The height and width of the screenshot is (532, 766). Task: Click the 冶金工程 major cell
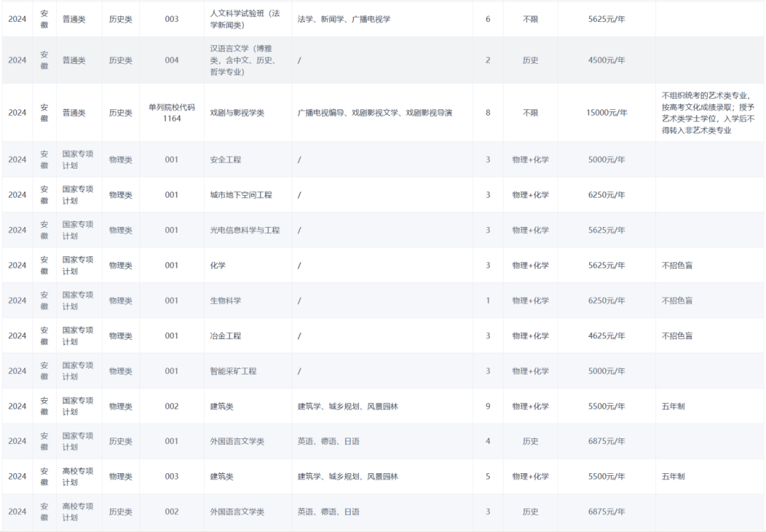tap(225, 335)
